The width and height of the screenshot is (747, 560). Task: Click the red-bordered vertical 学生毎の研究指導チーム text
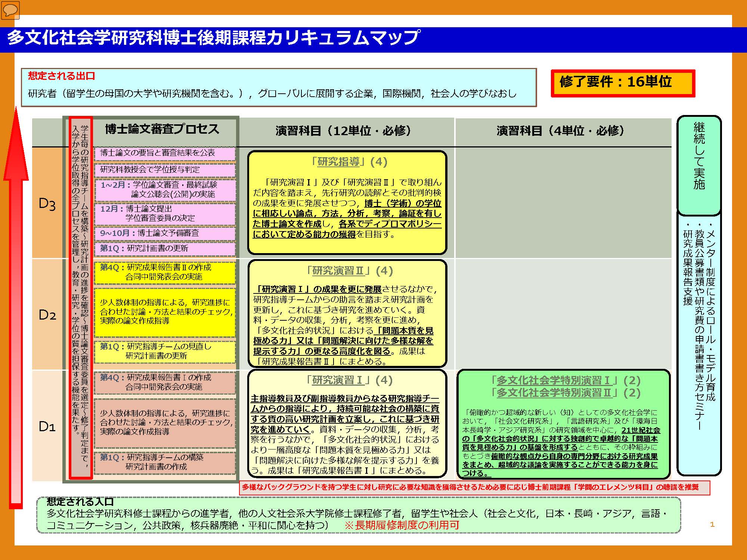(x=81, y=297)
